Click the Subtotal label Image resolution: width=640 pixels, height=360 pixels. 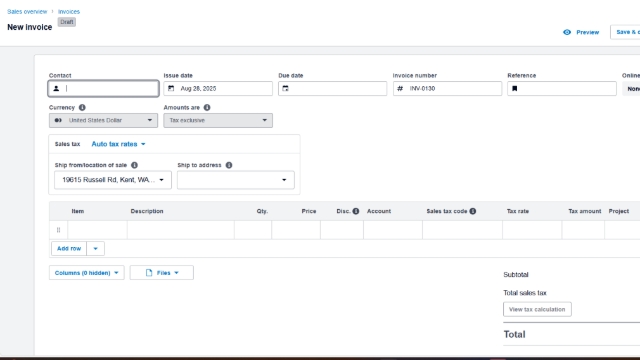coord(516,275)
